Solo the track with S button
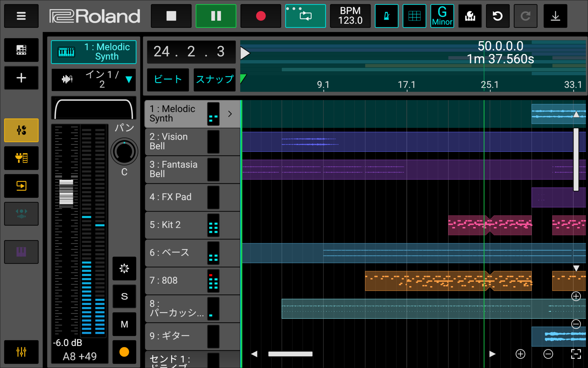This screenshot has height=368, width=588. click(x=124, y=296)
